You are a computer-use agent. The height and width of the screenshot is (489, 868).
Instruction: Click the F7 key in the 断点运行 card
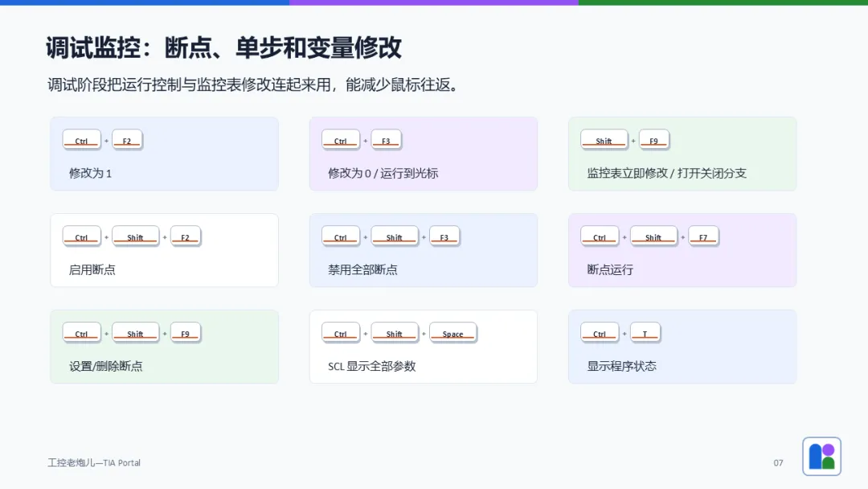coord(703,236)
